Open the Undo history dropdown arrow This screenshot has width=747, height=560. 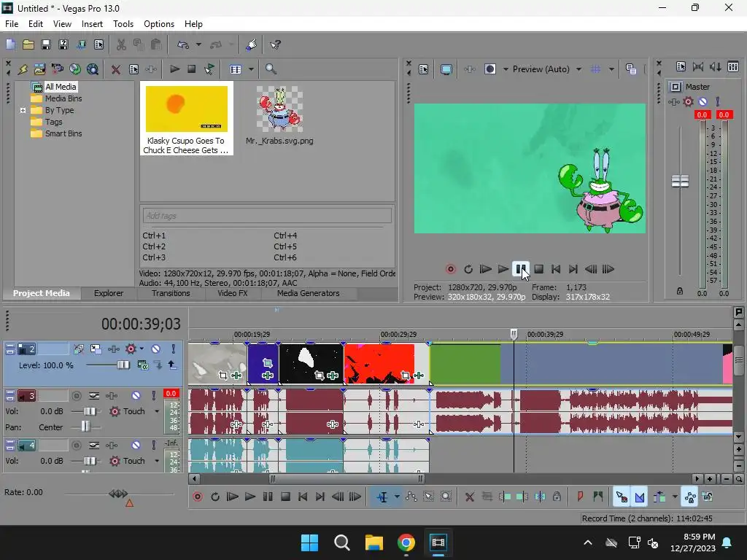click(x=198, y=44)
